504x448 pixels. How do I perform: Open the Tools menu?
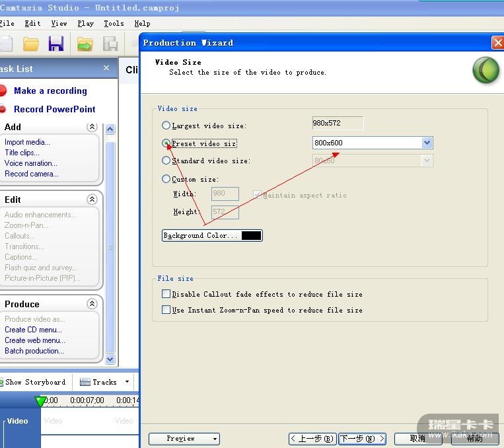point(114,24)
